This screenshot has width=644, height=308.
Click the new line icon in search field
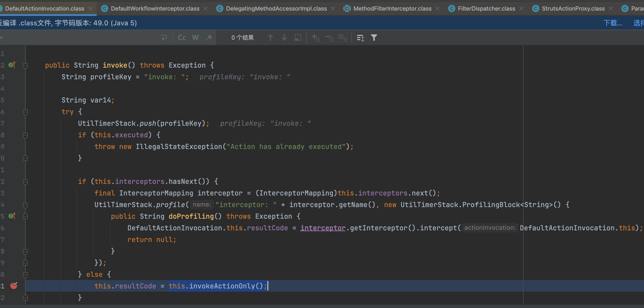pyautogui.click(x=164, y=38)
